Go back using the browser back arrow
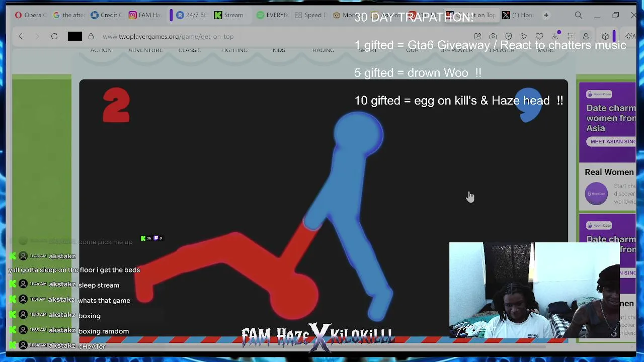 pyautogui.click(x=21, y=36)
